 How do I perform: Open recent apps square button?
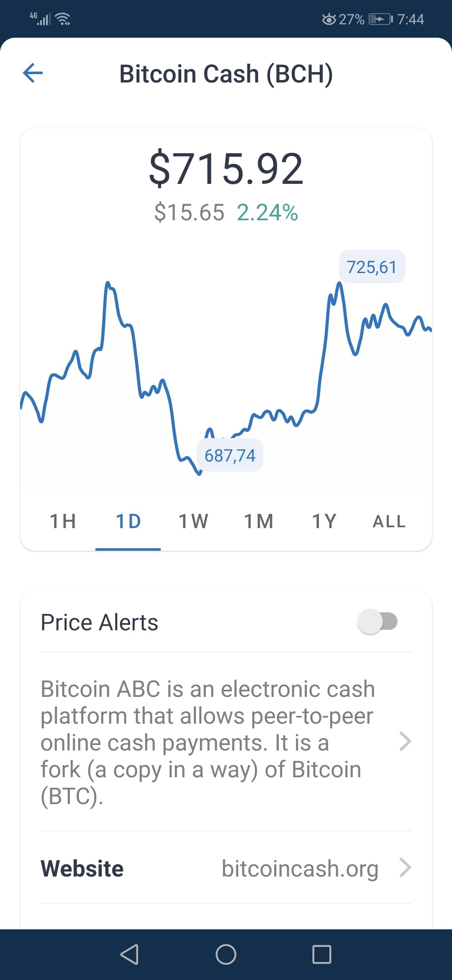coord(322,954)
